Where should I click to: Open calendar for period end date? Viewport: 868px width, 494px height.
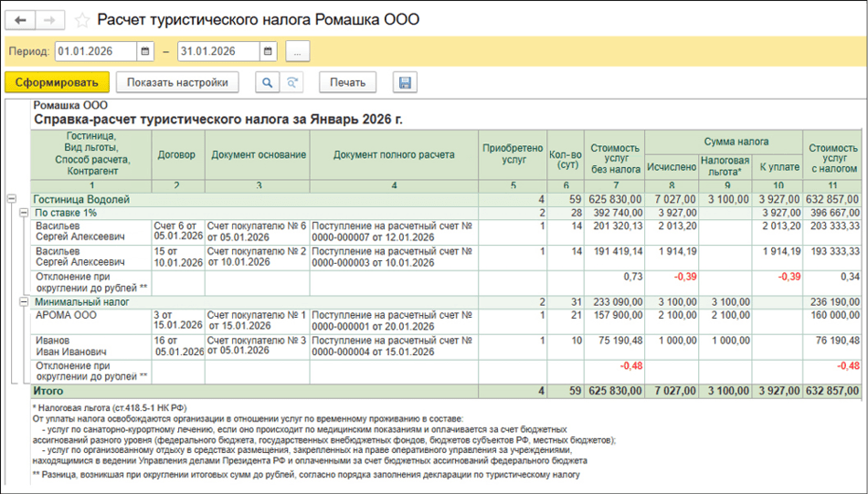click(268, 51)
